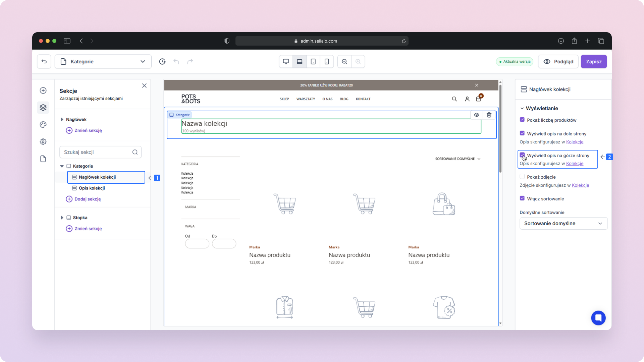Open the Sortowanie domyślne dropdown
This screenshot has height=362, width=644.
tap(563, 224)
